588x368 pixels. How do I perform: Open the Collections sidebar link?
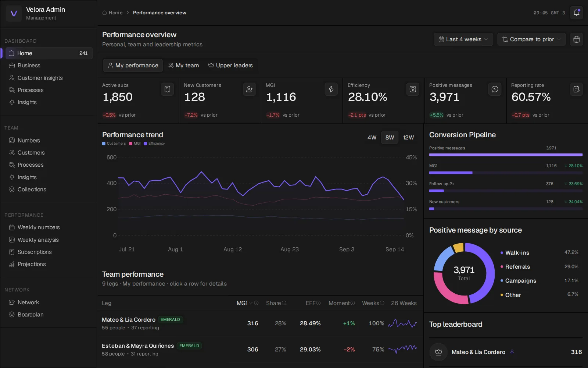49,189
